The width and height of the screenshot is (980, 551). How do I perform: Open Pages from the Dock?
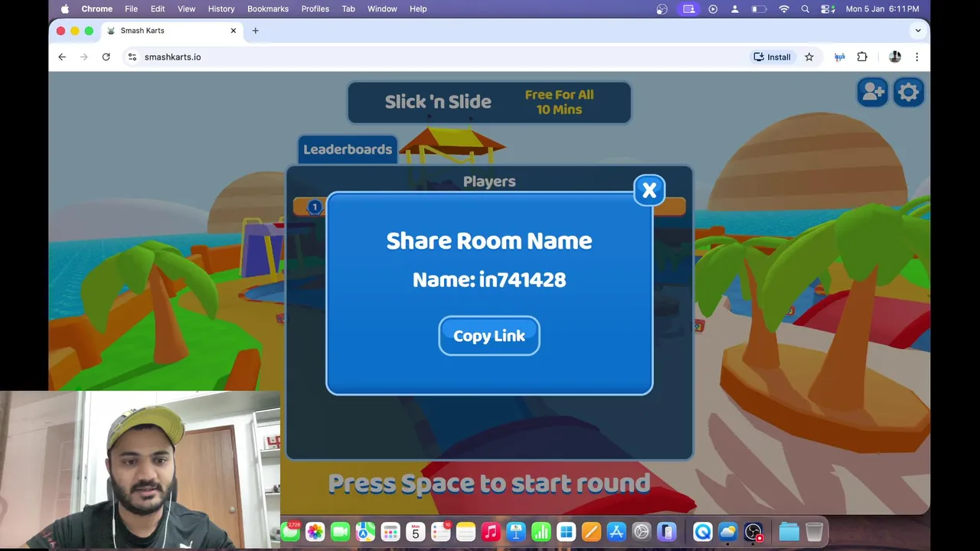pos(591,532)
